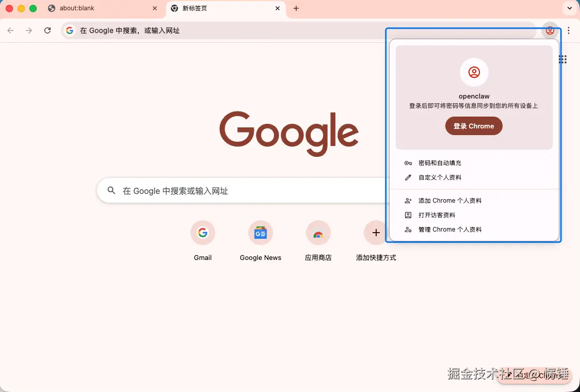580x392 pixels.
Task: Click the Gmail label under shortcut
Action: [203, 258]
